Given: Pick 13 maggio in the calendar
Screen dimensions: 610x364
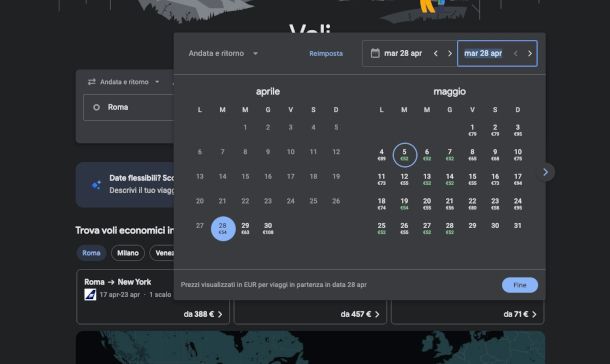Looking at the screenshot, I should 427,179.
